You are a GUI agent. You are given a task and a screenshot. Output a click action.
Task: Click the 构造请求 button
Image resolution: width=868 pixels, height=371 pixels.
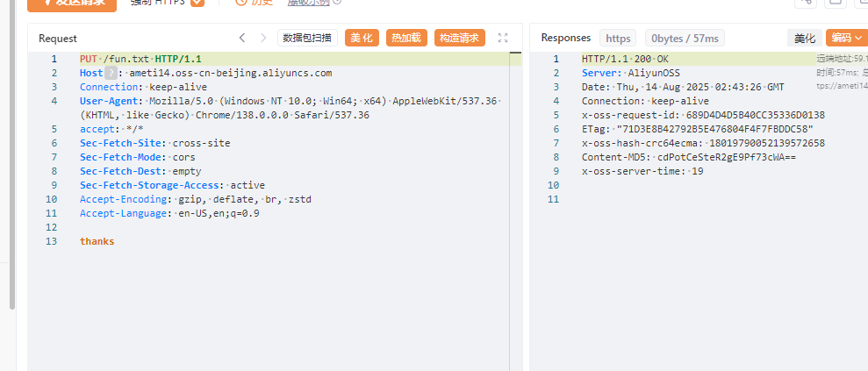[460, 38]
